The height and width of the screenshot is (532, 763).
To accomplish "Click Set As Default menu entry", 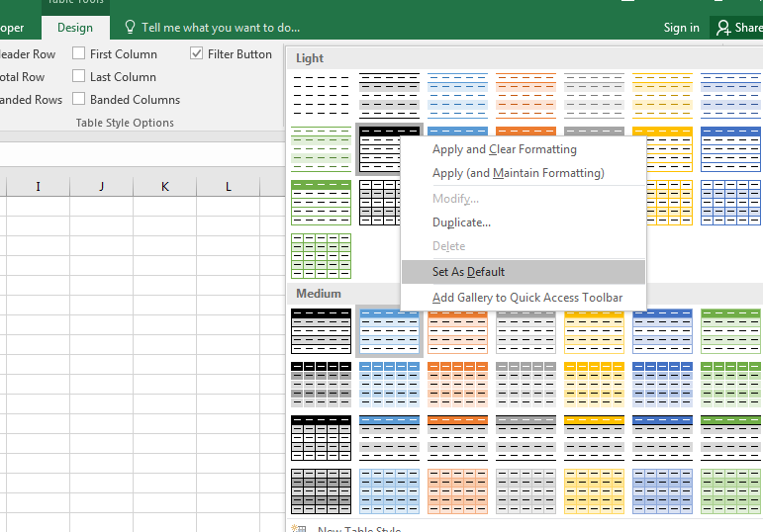I will tap(524, 272).
